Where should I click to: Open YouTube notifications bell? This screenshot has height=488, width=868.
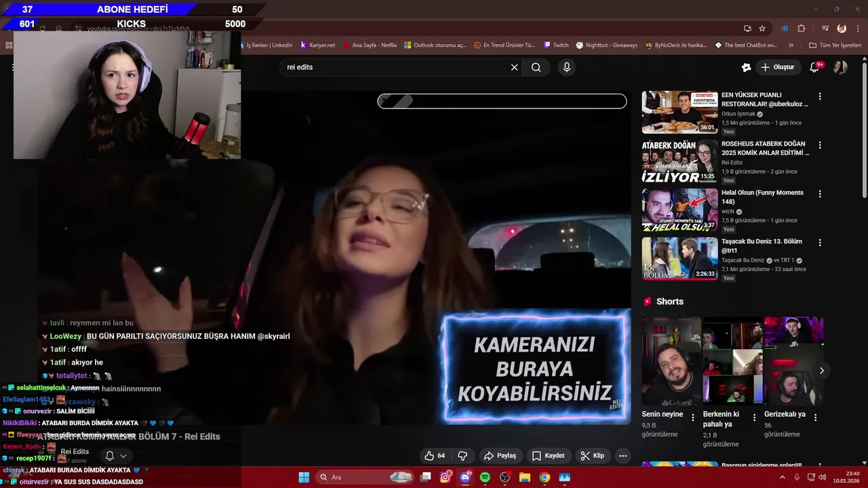tap(815, 67)
